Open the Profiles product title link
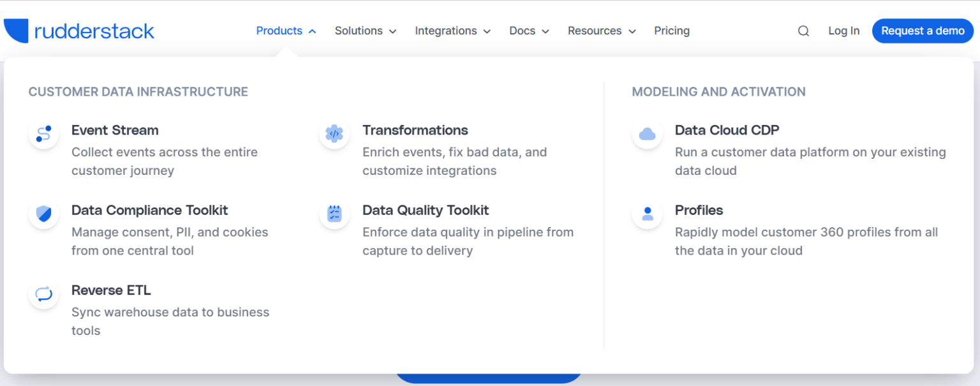Viewport: 980px width, 386px height. pyautogui.click(x=699, y=210)
